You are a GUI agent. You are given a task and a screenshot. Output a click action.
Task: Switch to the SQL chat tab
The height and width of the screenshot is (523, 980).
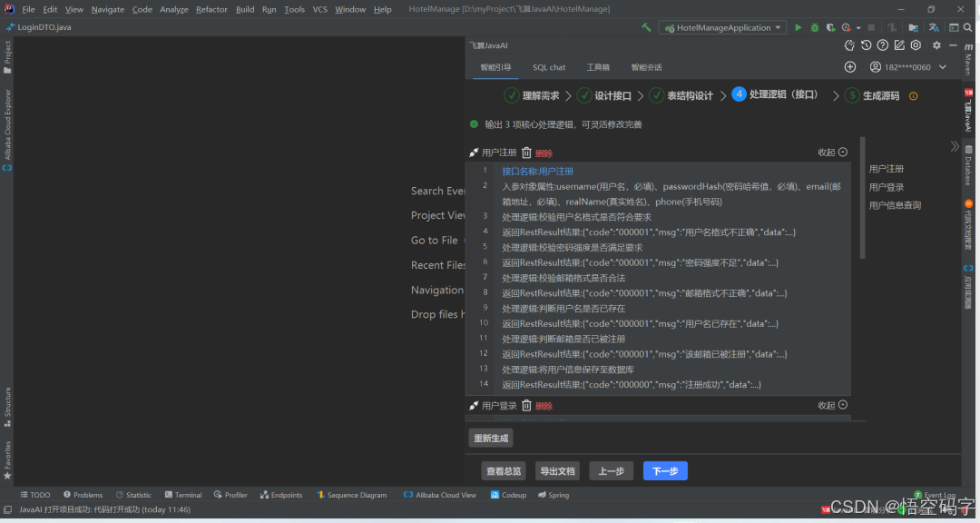[x=549, y=67]
